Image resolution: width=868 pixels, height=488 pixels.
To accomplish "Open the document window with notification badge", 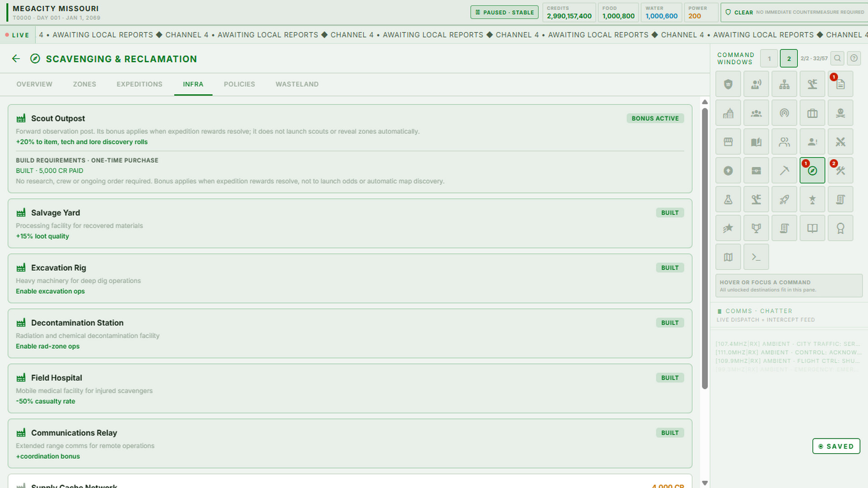I will tap(840, 84).
